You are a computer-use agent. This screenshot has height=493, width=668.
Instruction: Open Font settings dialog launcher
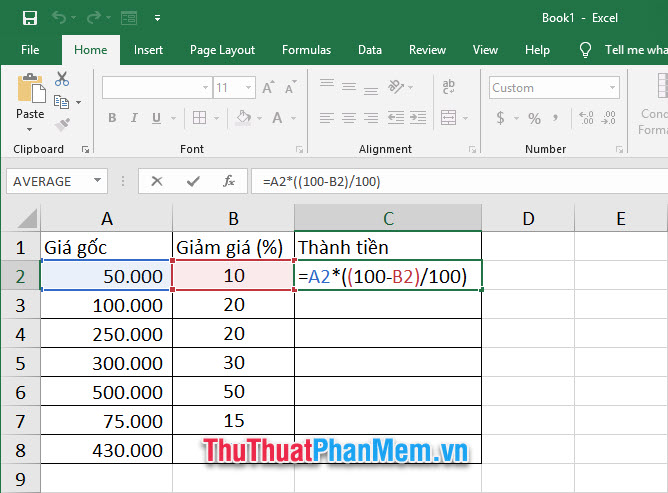(x=299, y=149)
